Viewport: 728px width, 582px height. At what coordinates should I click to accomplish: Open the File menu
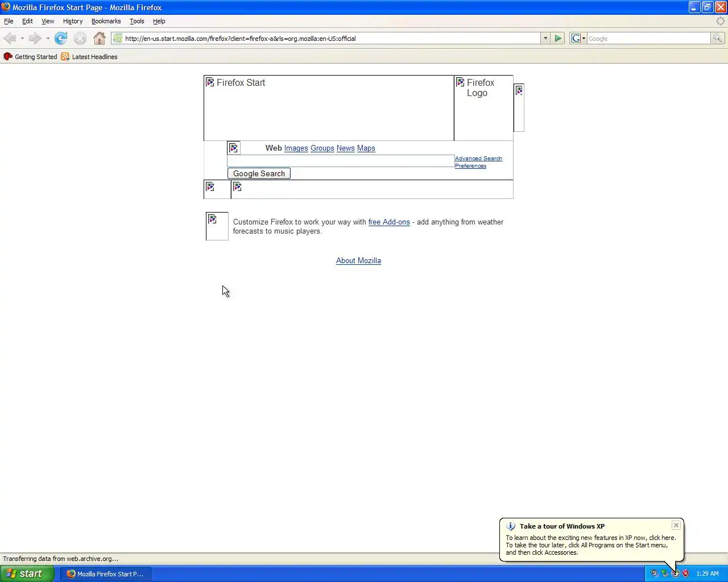pos(9,21)
